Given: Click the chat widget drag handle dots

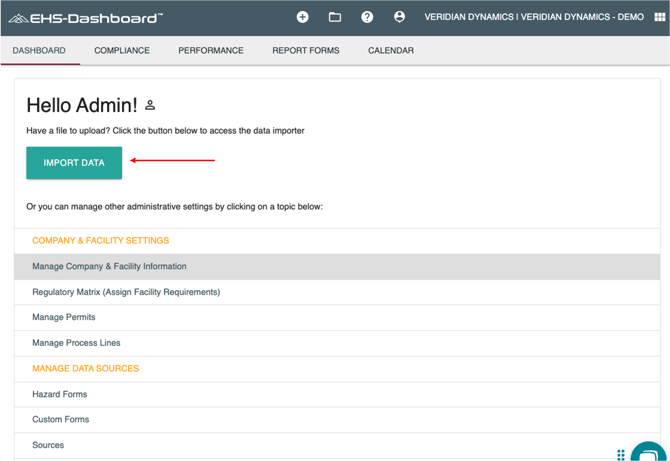Looking at the screenshot, I should tap(621, 455).
